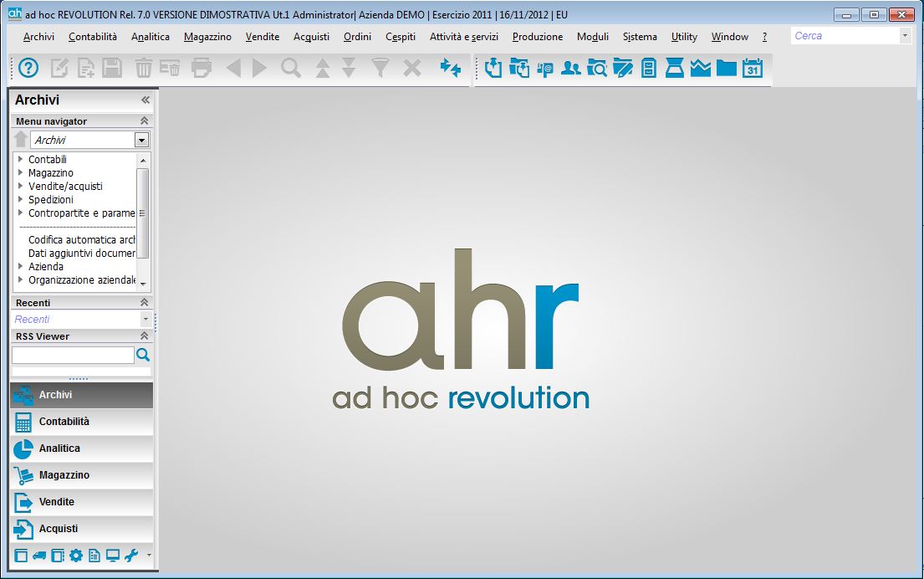The image size is (924, 579).
Task: Click the zigzag chart toolbar icon
Action: pyautogui.click(x=700, y=69)
